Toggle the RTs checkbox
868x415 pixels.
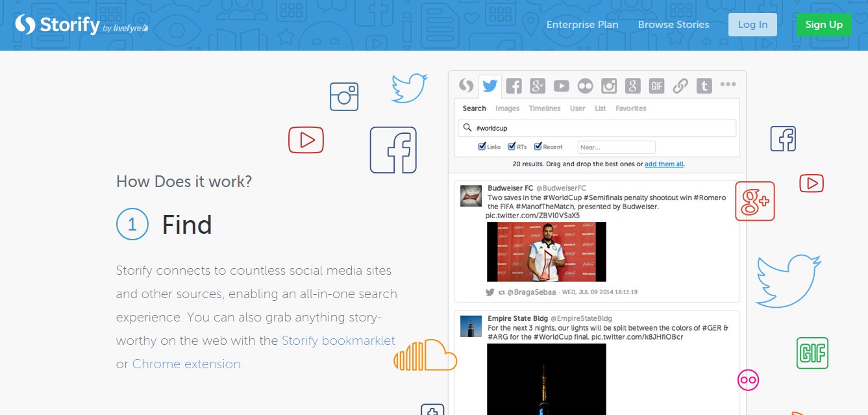512,147
